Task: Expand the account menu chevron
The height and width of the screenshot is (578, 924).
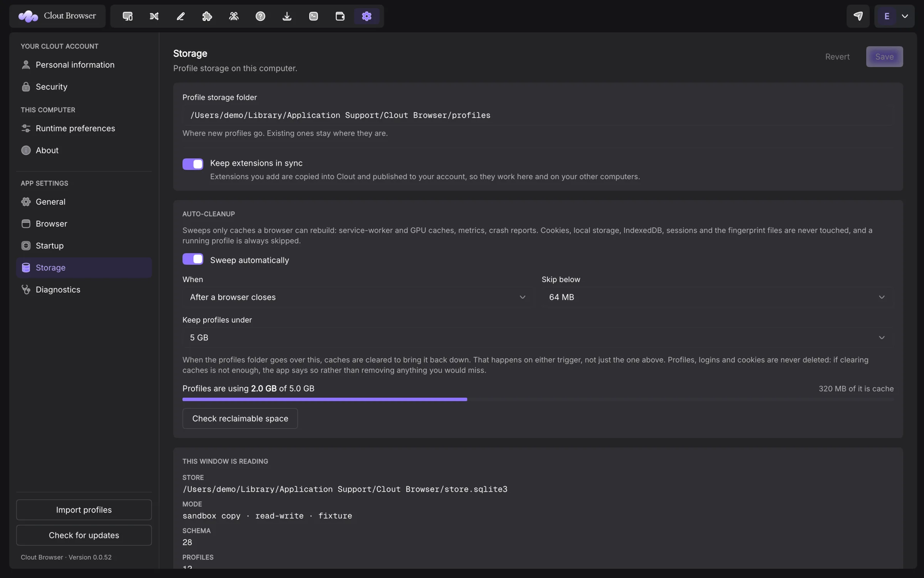Action: 905,16
